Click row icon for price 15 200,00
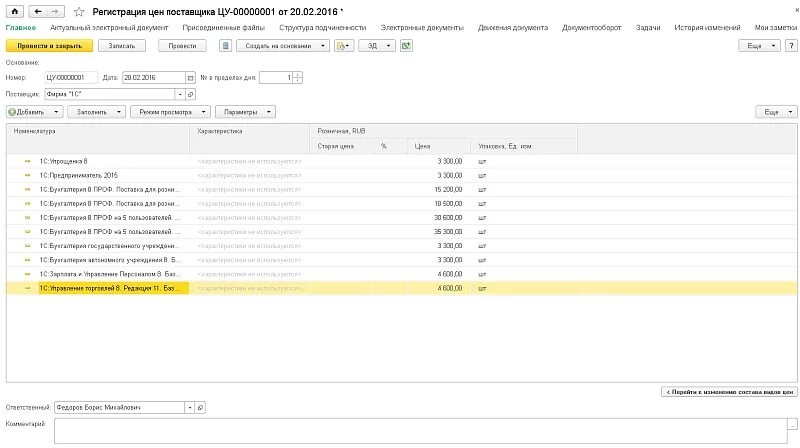 [x=28, y=189]
